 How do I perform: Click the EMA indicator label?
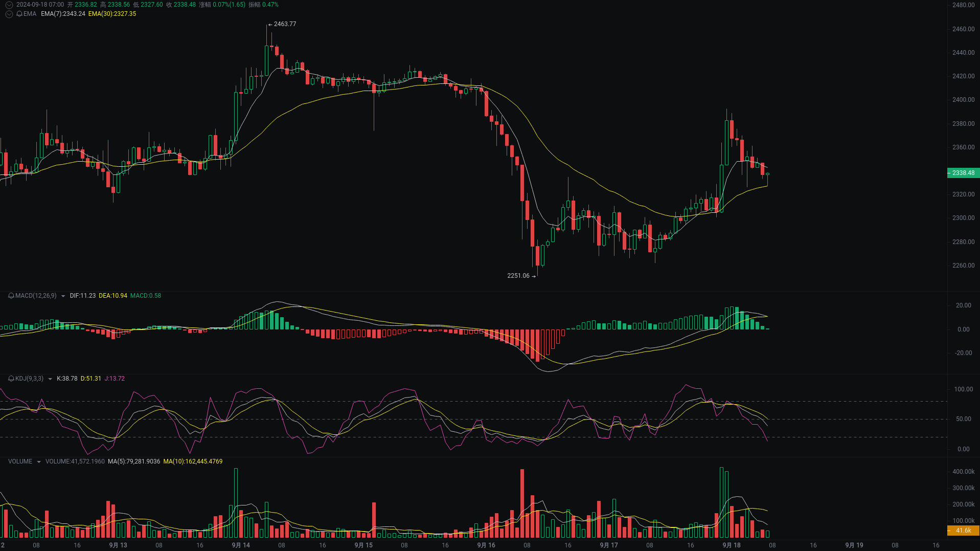pos(30,14)
